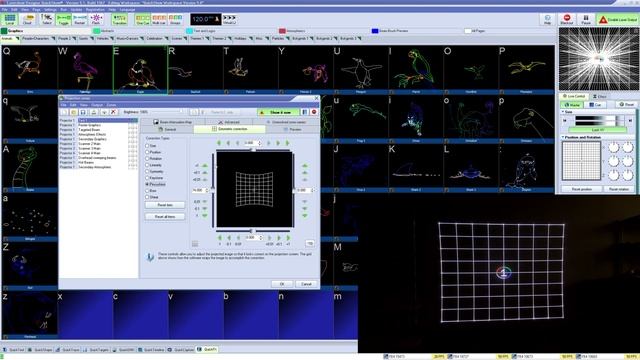Click the Reset position button
640x360 pixels.
(x=581, y=189)
